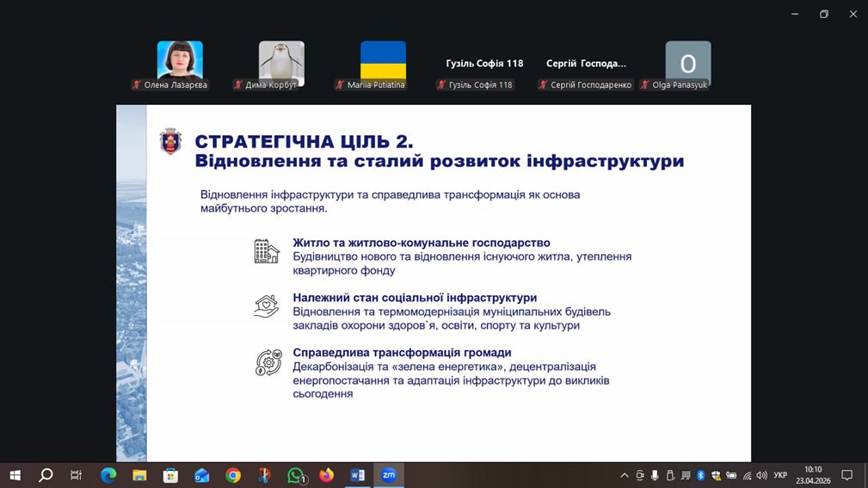868x488 pixels.
Task: Open Windows taskbar search
Action: [46, 475]
